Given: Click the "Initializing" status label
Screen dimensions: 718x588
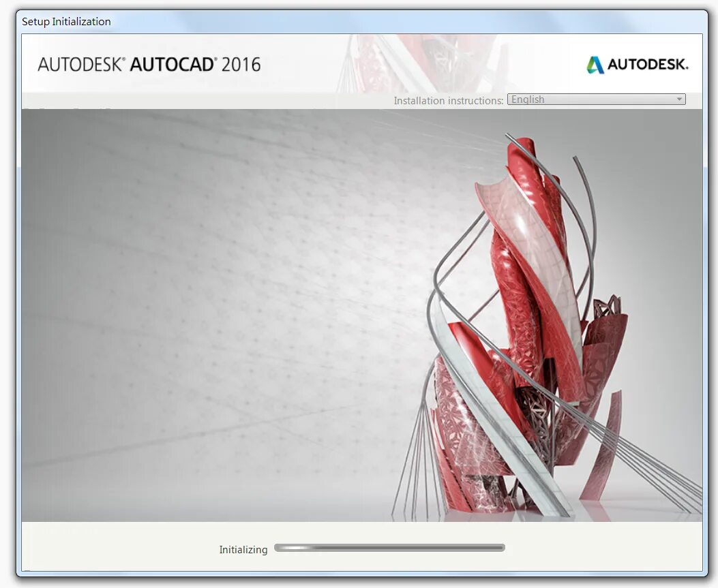Looking at the screenshot, I should tap(243, 550).
